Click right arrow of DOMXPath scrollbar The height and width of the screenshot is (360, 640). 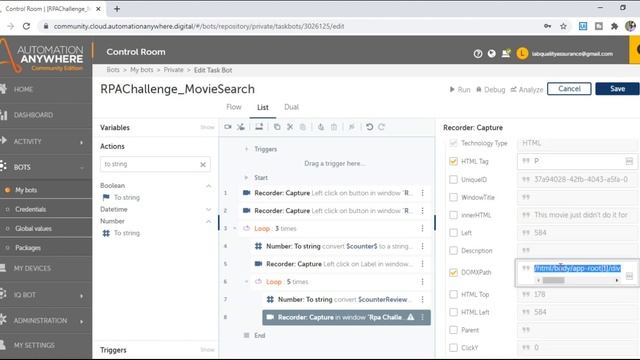617,280
